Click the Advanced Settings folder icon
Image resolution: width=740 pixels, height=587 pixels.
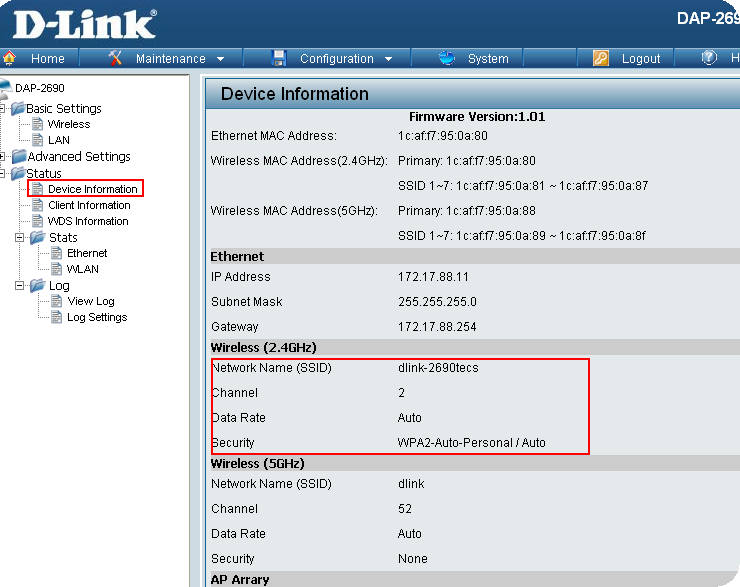19,156
